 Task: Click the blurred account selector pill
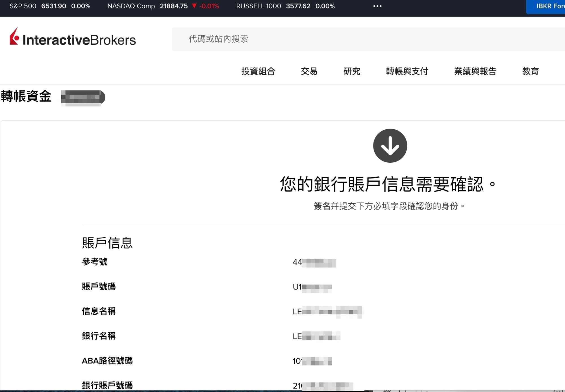83,97
